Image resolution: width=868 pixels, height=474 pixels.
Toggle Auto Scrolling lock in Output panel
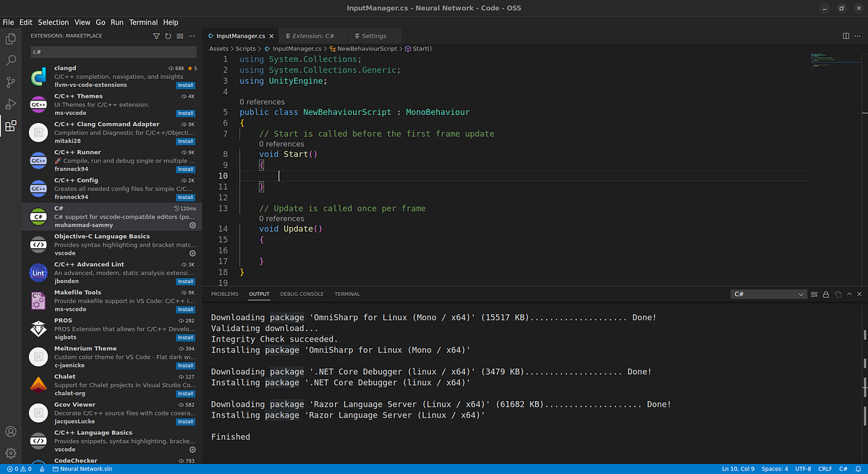pyautogui.click(x=825, y=294)
